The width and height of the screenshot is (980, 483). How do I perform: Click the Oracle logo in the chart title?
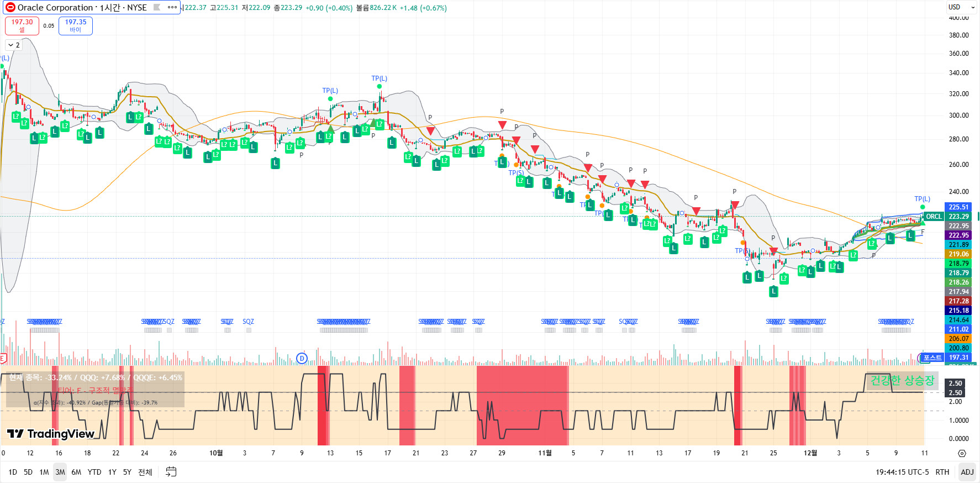click(10, 8)
